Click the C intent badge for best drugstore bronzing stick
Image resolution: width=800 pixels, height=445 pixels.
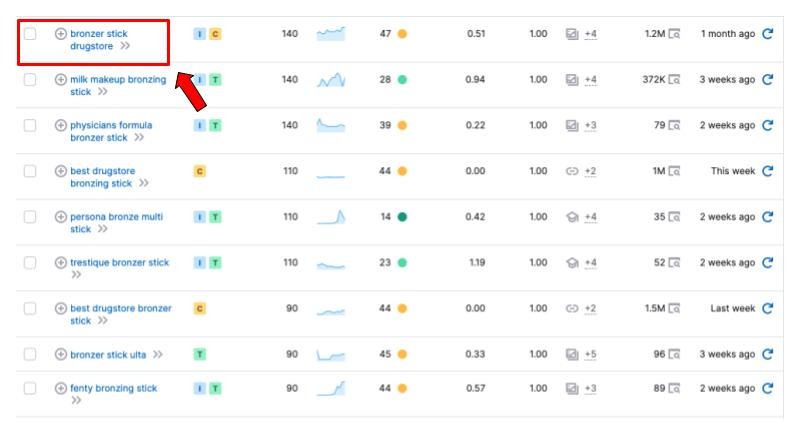coord(199,171)
